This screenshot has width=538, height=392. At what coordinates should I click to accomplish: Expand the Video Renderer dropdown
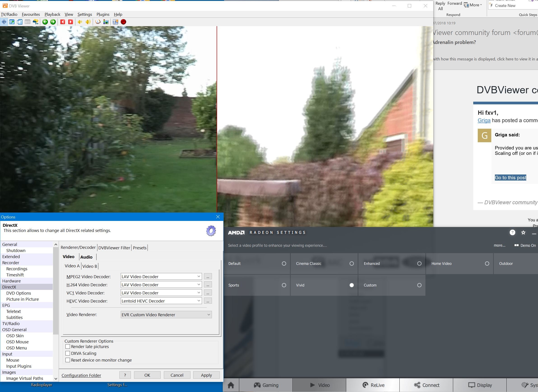tap(209, 315)
